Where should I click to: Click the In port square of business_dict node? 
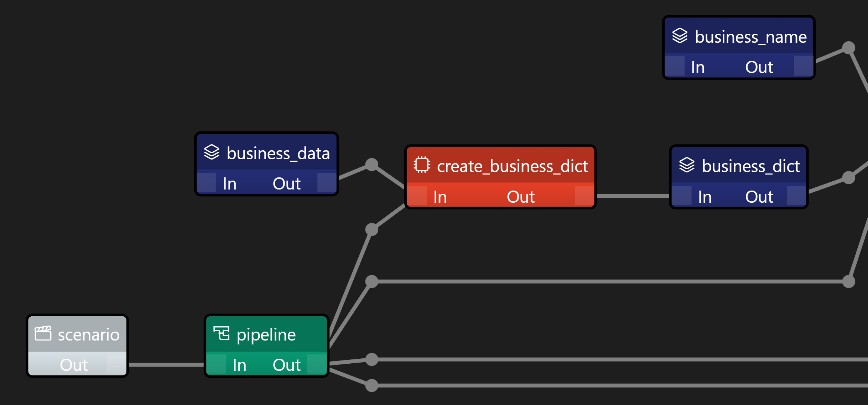click(682, 195)
